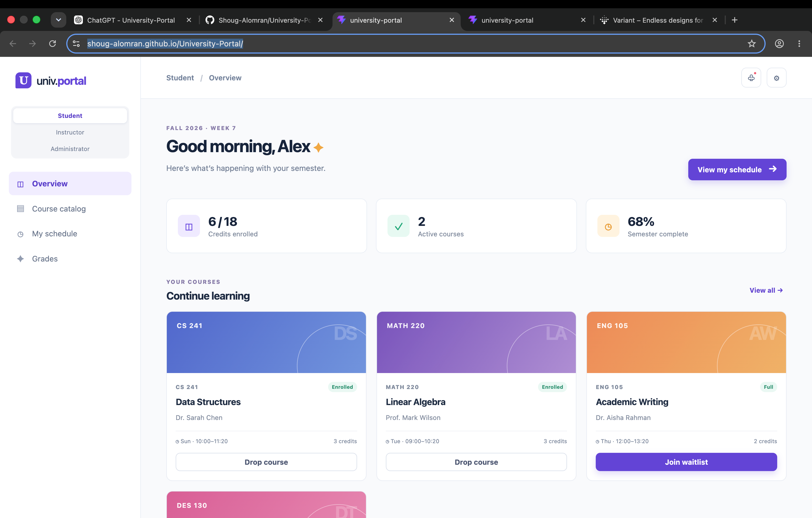The width and height of the screenshot is (812, 518).
Task: Click the Full badge on Academic Writing
Action: tap(768, 387)
